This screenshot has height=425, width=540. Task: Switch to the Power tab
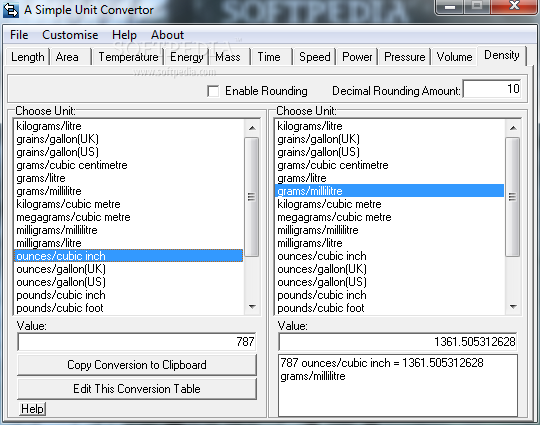357,57
